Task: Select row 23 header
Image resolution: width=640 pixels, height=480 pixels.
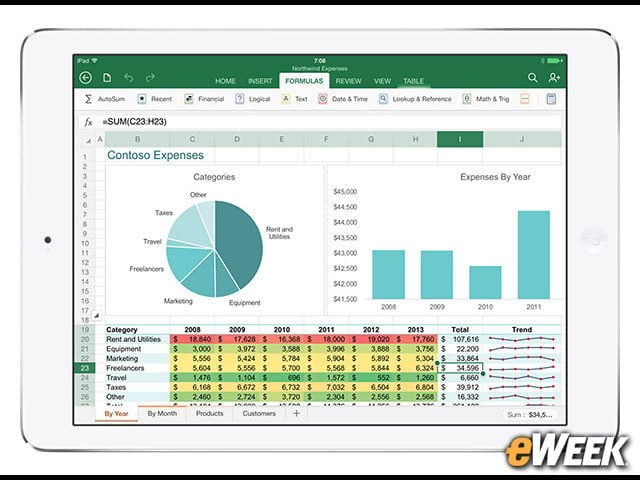Action: tap(84, 368)
